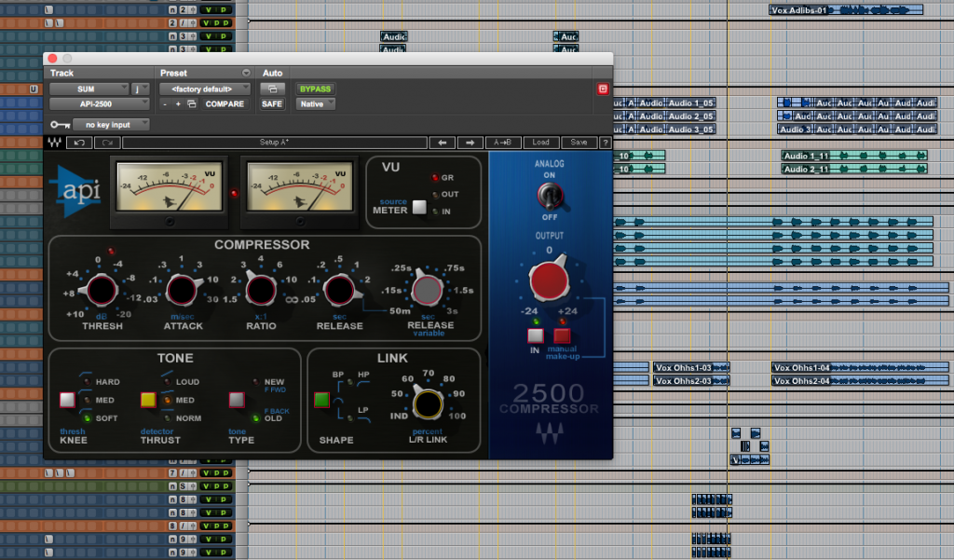Open the Native processing format dropdown

pos(315,103)
